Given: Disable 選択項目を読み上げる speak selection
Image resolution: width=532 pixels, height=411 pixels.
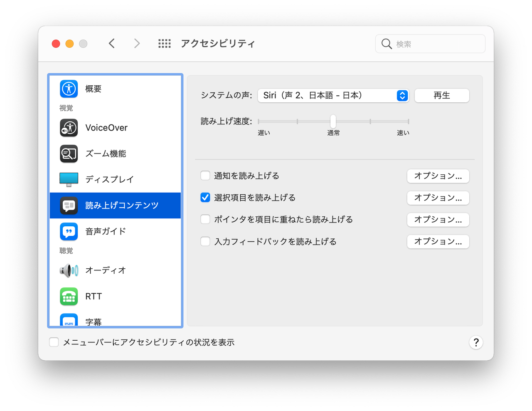Looking at the screenshot, I should (x=205, y=197).
